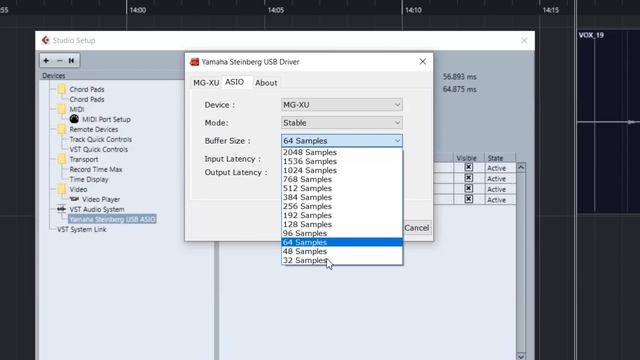640x360 pixels.
Task: Click the VST Audio System icon
Action: 62,209
